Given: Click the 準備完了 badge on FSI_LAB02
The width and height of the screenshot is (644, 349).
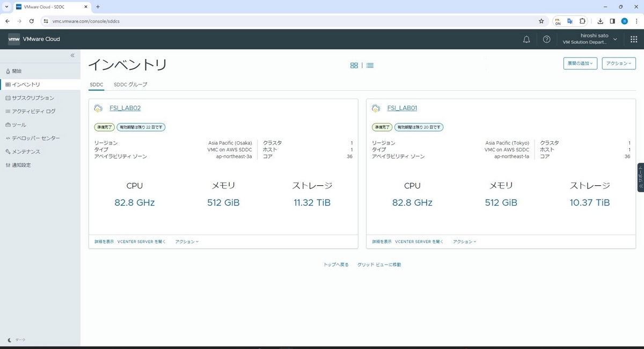Looking at the screenshot, I should coord(104,127).
